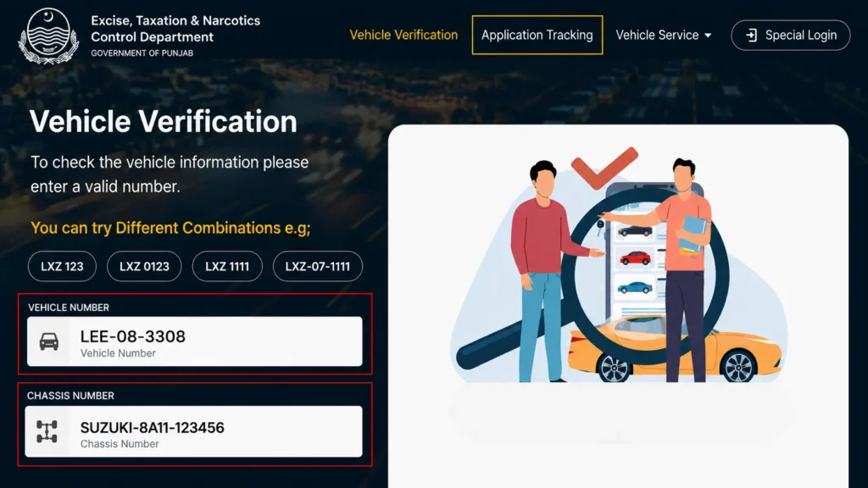This screenshot has height=488, width=868.
Task: Click the Vehicle Verification page heading
Action: pyautogui.click(x=164, y=122)
